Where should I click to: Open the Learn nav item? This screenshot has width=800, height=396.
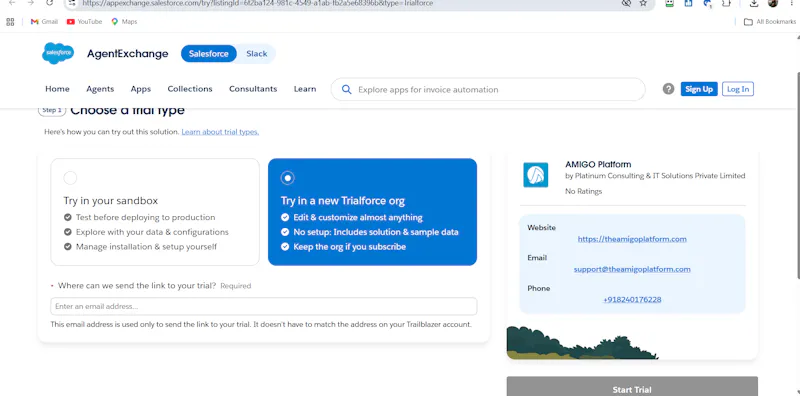[x=305, y=89]
